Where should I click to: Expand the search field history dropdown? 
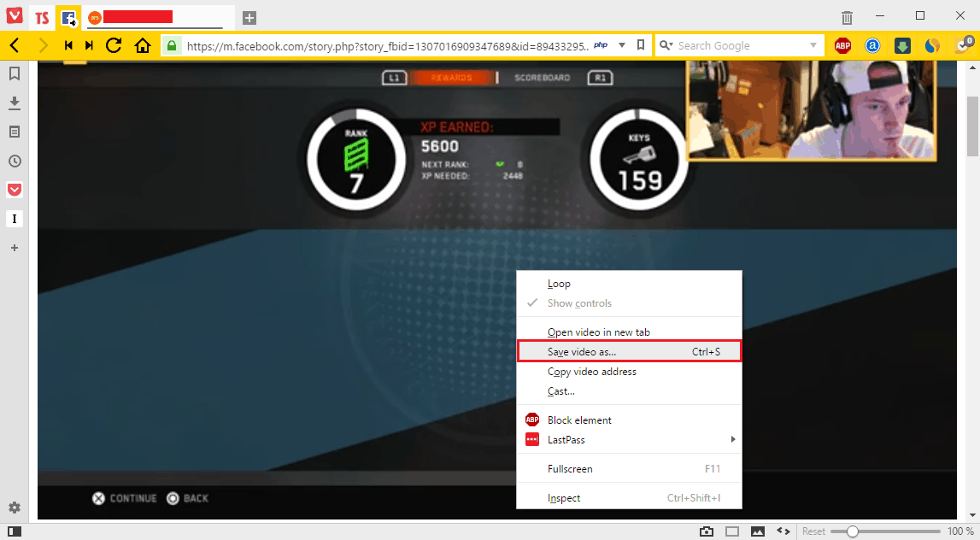(x=813, y=45)
